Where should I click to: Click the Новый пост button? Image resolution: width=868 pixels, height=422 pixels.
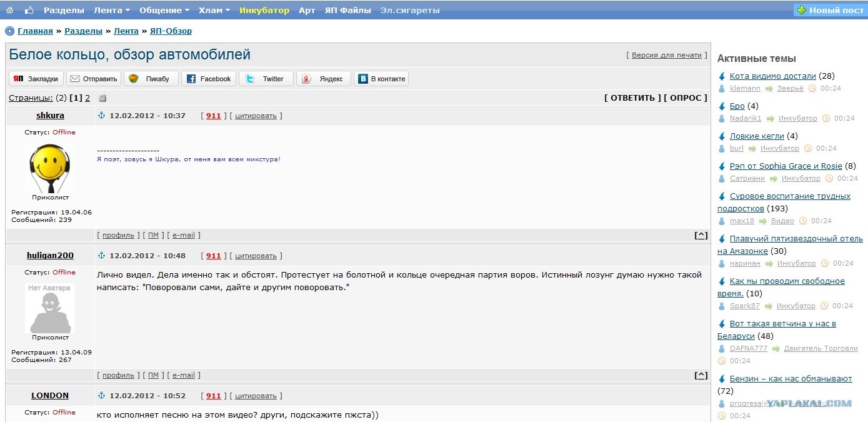pyautogui.click(x=830, y=10)
